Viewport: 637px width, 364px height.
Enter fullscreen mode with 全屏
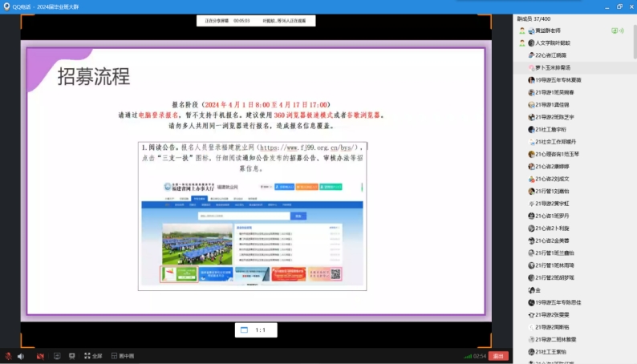click(x=92, y=355)
